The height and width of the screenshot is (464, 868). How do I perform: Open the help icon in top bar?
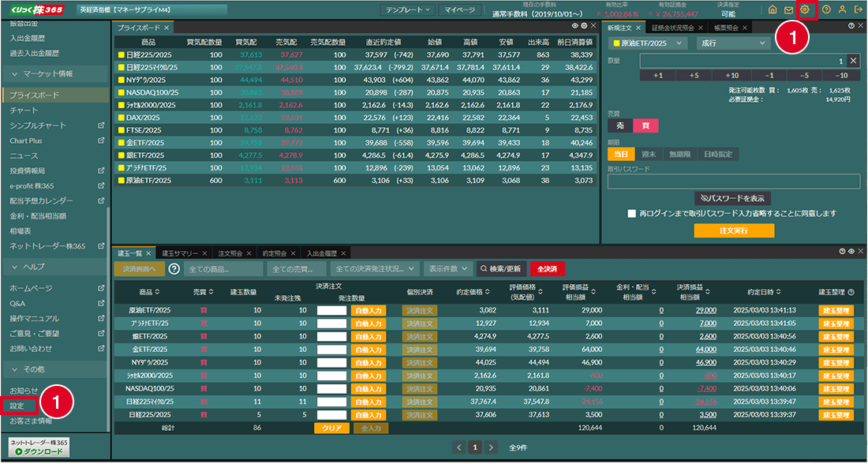[826, 9]
